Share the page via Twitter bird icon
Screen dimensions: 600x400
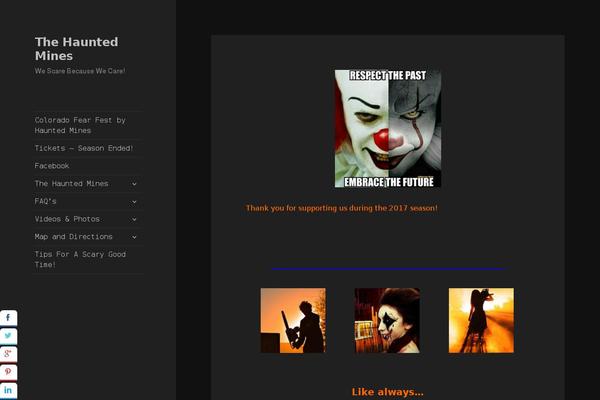8,336
